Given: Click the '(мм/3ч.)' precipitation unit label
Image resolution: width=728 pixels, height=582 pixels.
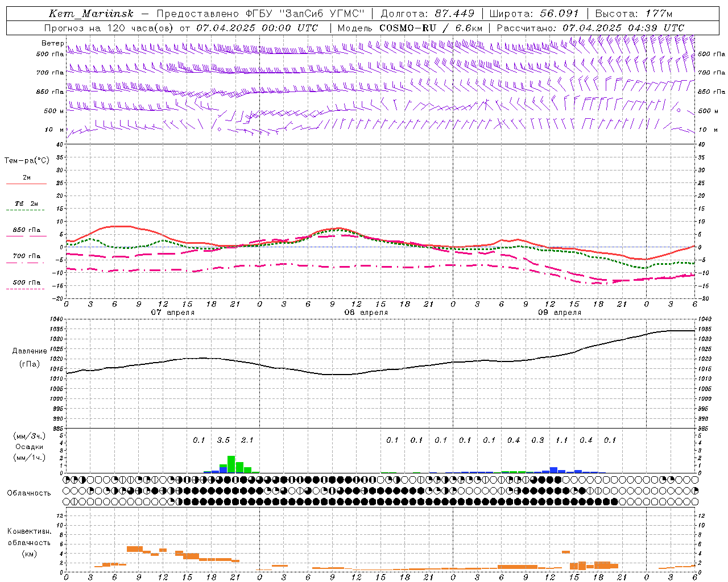Looking at the screenshot, I should (x=29, y=436).
